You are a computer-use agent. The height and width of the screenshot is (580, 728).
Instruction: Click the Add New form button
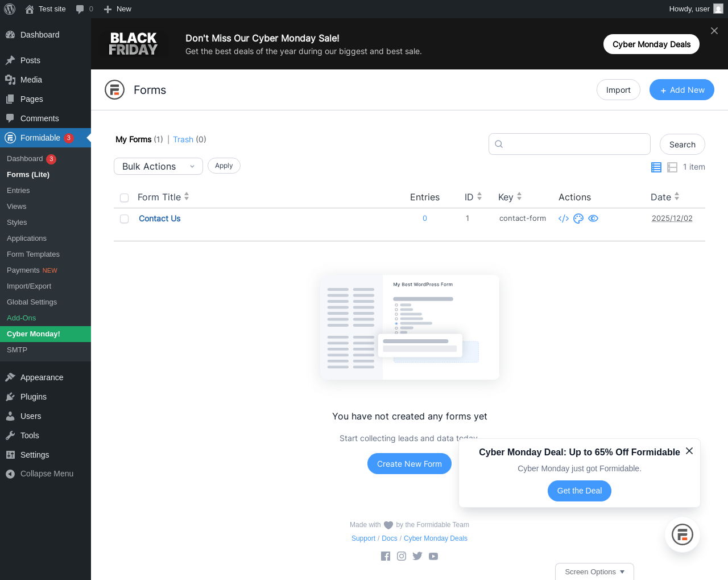(682, 90)
